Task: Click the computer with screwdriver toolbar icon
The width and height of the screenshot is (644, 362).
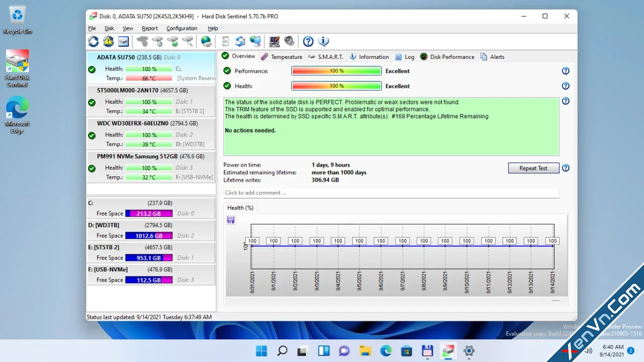Action: [274, 41]
